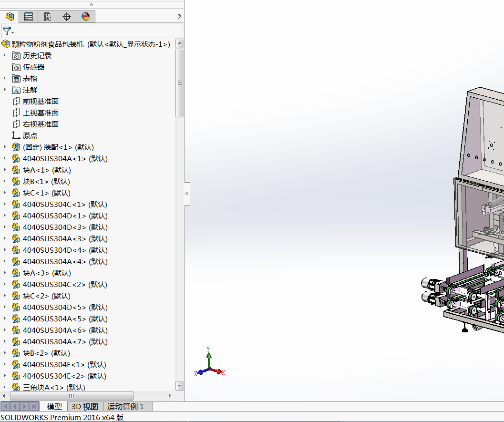Viewport: 504px width, 422px height.
Task: Open the ConfigurationManager tab
Action: [x=48, y=16]
